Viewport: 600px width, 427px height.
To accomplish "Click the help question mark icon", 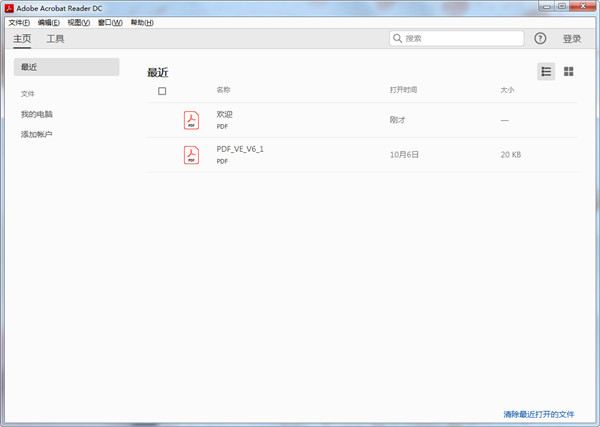I will (540, 39).
